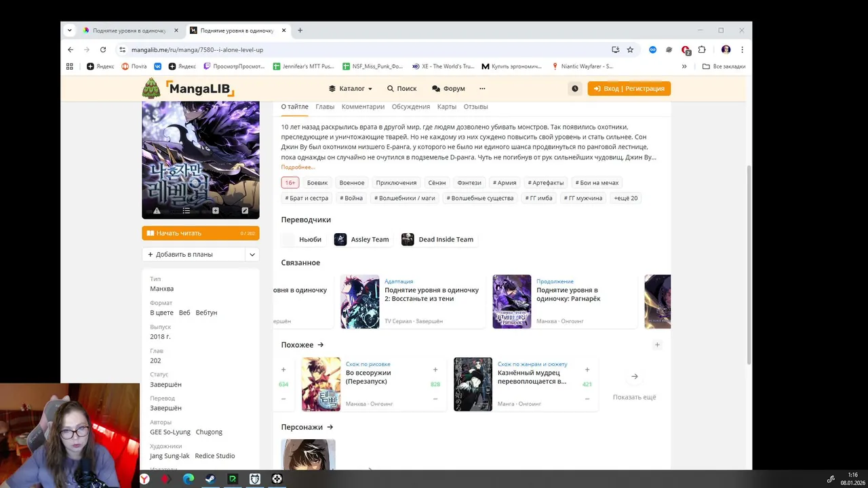This screenshot has height=488, width=868.
Task: Switch to the Обсуждения tab
Action: point(411,106)
